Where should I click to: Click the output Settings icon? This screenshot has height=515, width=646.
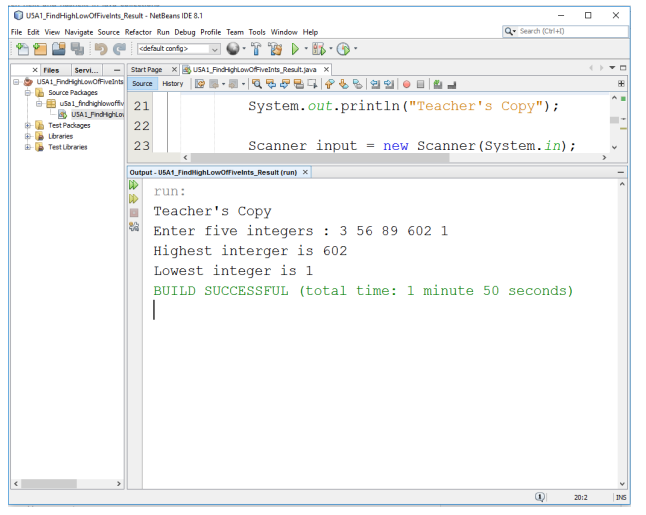(134, 227)
